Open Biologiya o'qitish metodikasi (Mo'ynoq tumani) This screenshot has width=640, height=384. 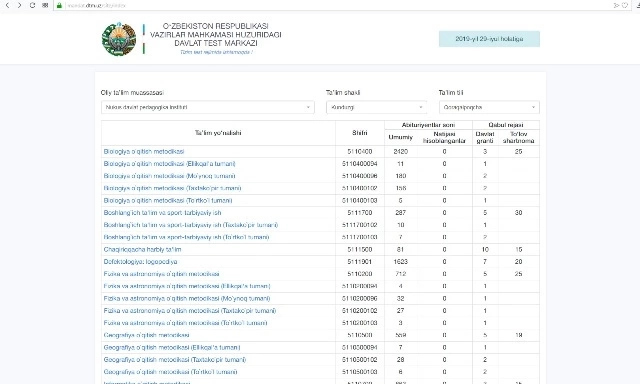tap(169, 176)
